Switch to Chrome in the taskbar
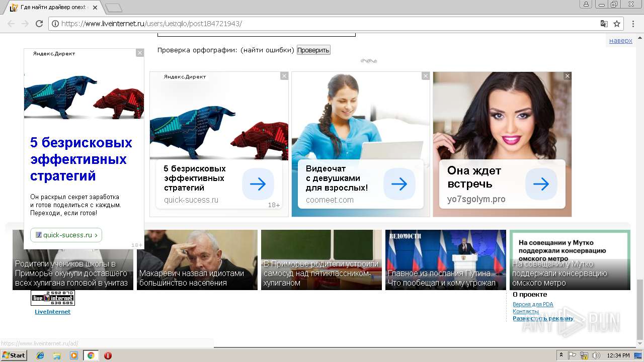Screen dimensions: 644x362 coord(91,355)
